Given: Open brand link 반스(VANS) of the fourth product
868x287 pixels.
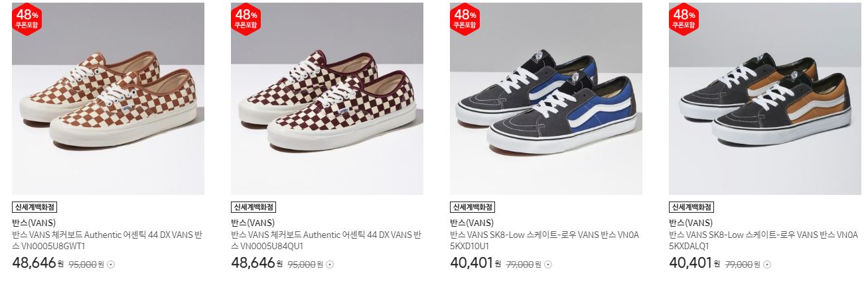Looking at the screenshot, I should 691,223.
